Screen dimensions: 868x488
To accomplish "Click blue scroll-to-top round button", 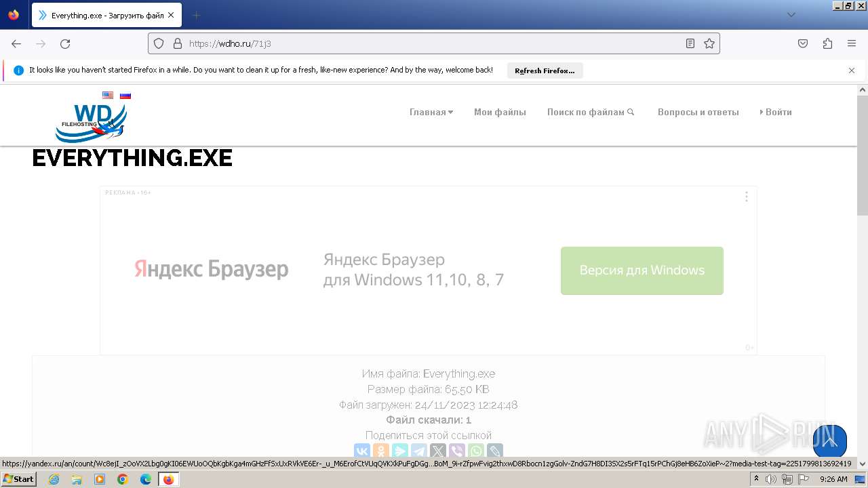I will pos(830,441).
